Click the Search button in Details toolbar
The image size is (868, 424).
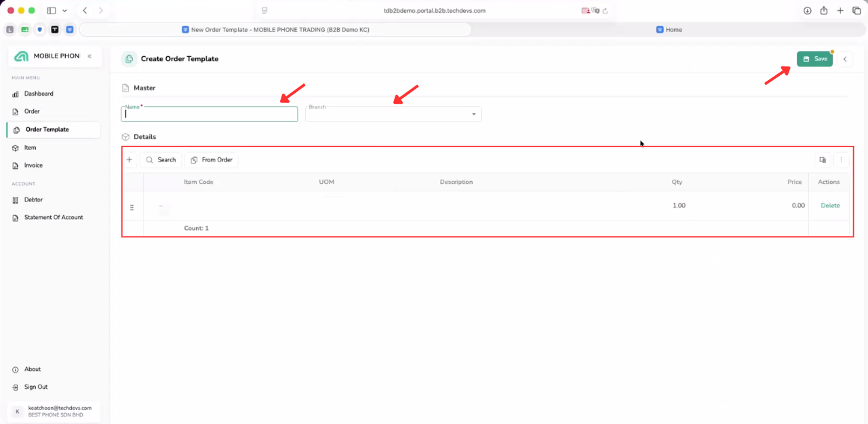click(x=161, y=160)
